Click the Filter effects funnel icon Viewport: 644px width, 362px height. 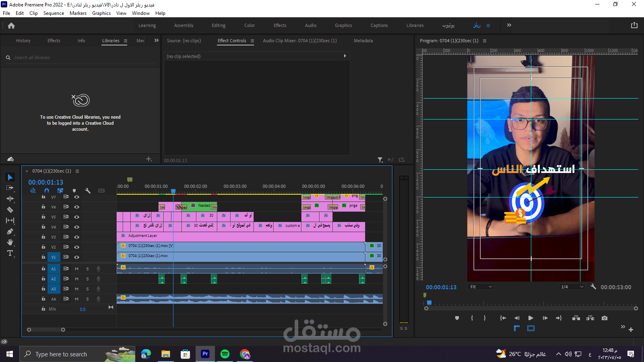[x=380, y=160]
